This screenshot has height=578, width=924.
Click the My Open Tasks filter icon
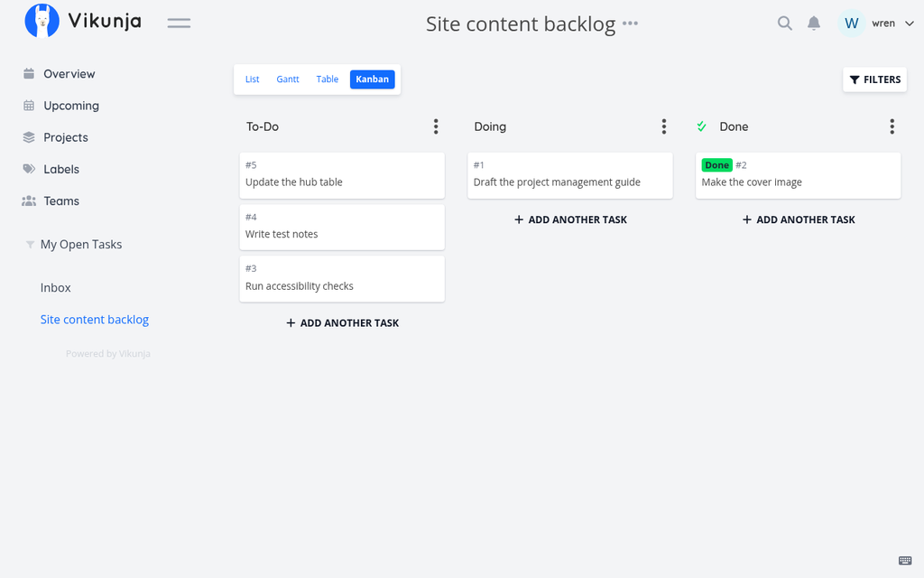(x=30, y=244)
